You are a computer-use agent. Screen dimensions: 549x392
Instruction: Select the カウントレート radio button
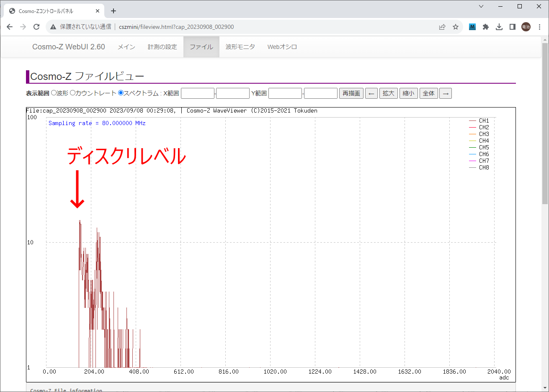click(x=72, y=93)
